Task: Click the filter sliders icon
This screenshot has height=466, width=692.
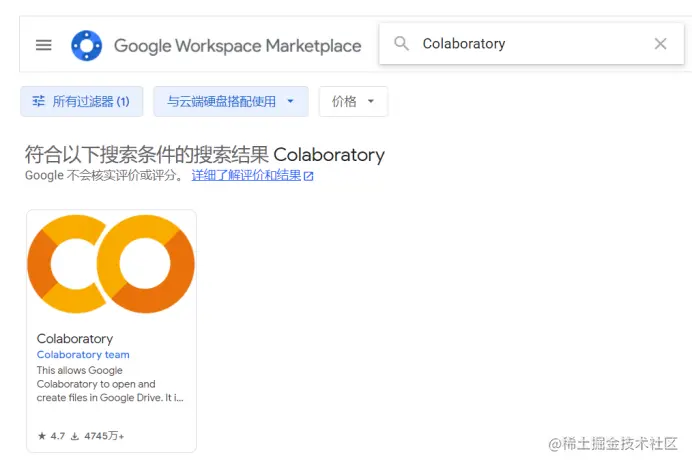Action: coord(38,101)
